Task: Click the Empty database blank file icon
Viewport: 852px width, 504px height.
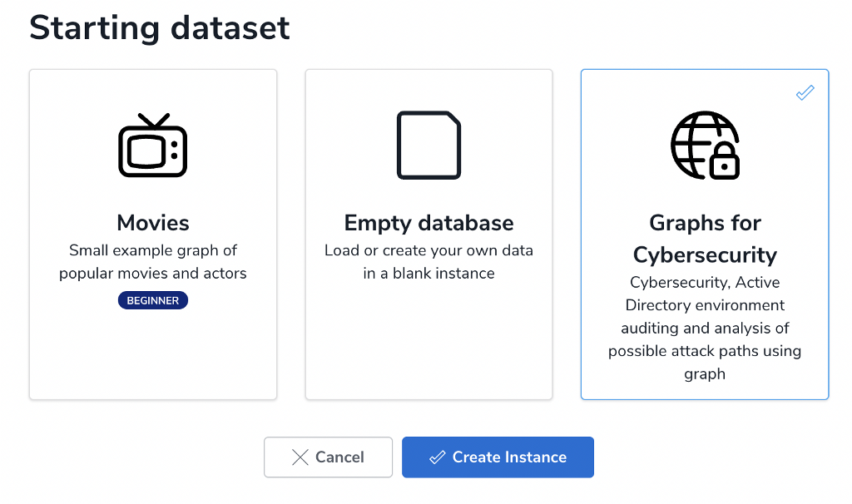Action: (x=428, y=145)
